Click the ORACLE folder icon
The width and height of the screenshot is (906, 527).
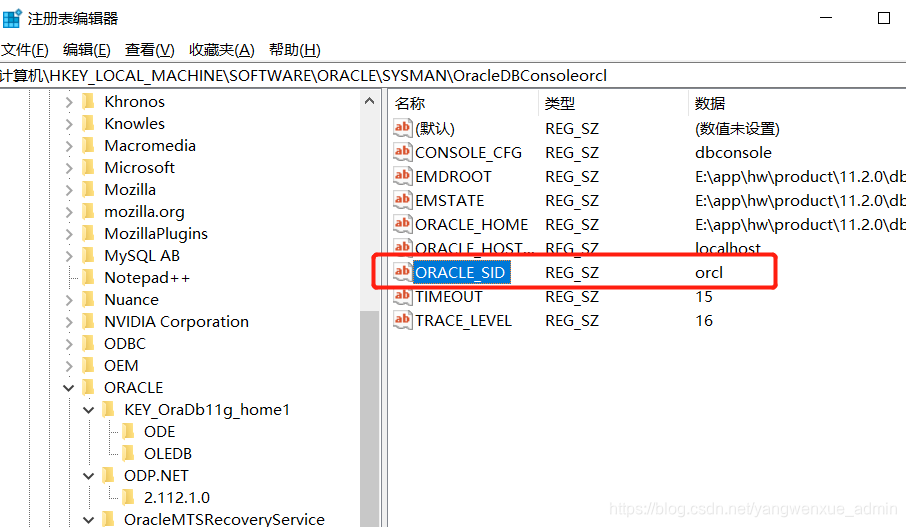click(88, 387)
